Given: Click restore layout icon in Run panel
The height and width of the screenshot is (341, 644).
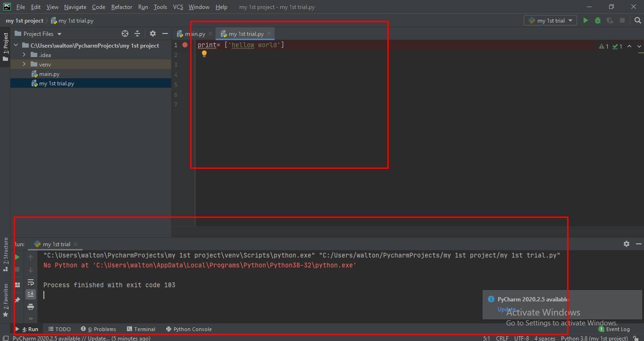Looking at the screenshot, I should coord(17,284).
